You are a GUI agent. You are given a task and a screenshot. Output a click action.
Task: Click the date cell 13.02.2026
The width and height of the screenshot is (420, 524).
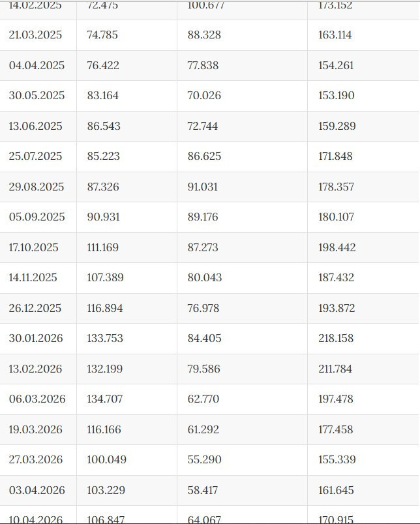click(35, 369)
